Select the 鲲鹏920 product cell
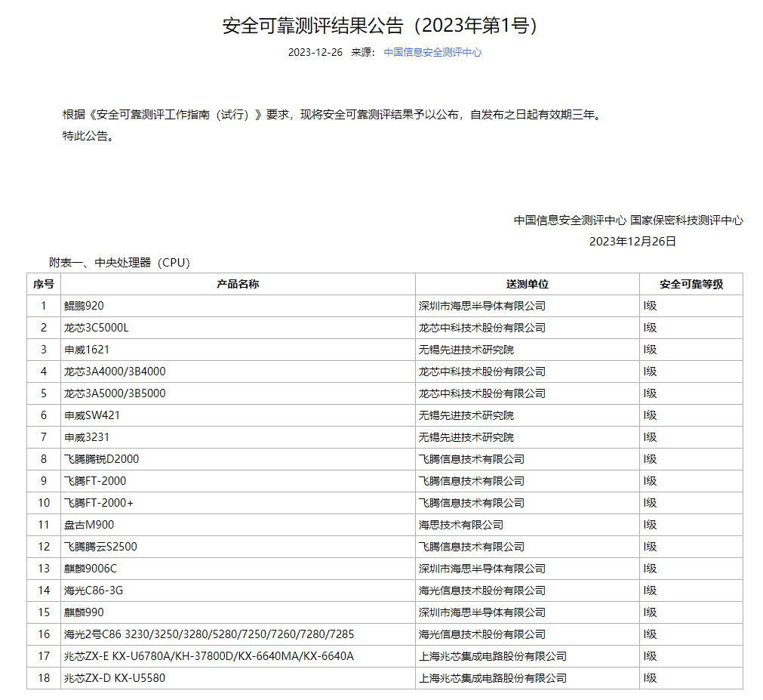This screenshot has width=763, height=700. [238, 306]
